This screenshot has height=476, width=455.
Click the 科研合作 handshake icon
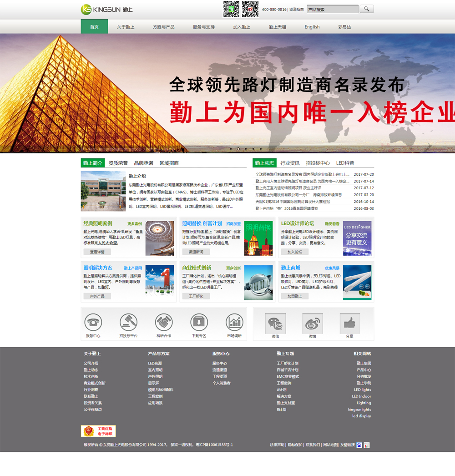click(164, 322)
